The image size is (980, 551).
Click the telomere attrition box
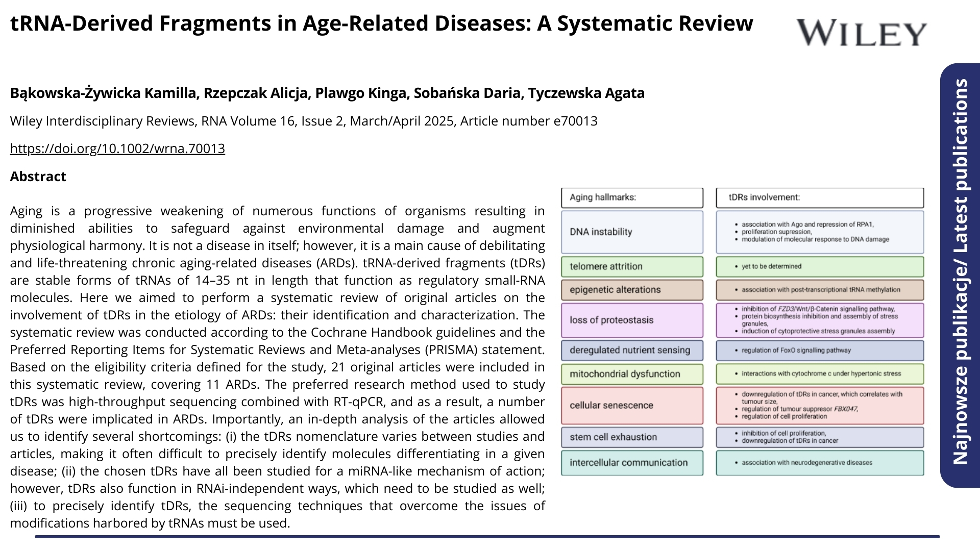coord(632,266)
